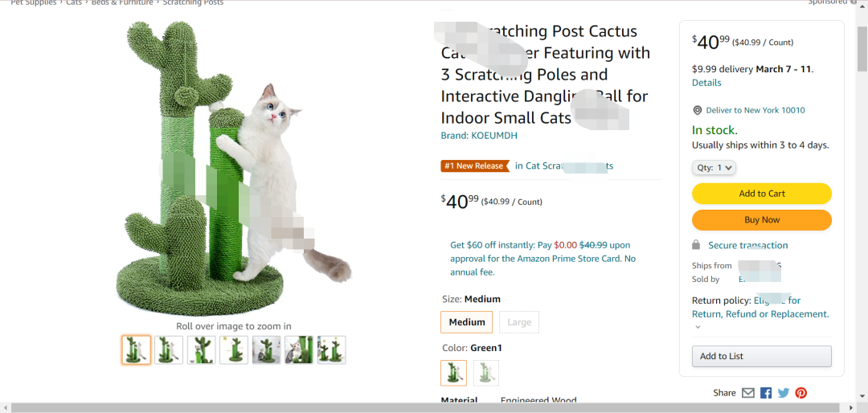Open the Add to List dropdown

point(762,356)
